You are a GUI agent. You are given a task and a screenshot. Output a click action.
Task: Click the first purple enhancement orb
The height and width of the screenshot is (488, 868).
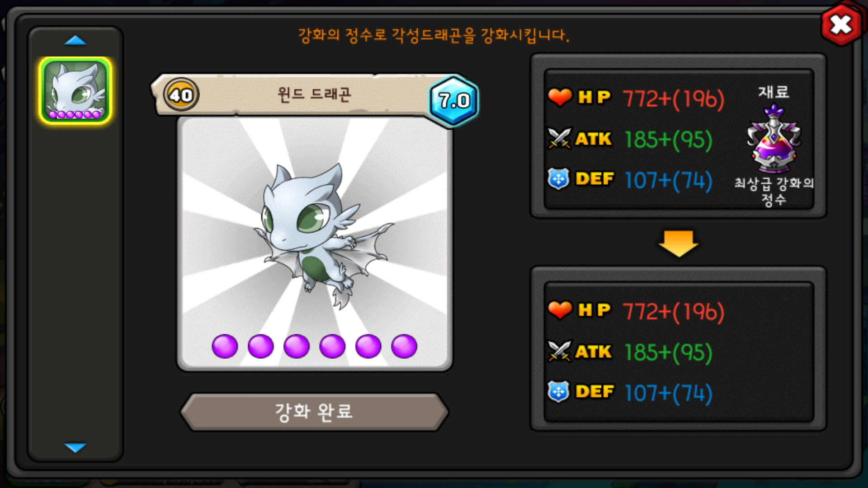point(225,347)
